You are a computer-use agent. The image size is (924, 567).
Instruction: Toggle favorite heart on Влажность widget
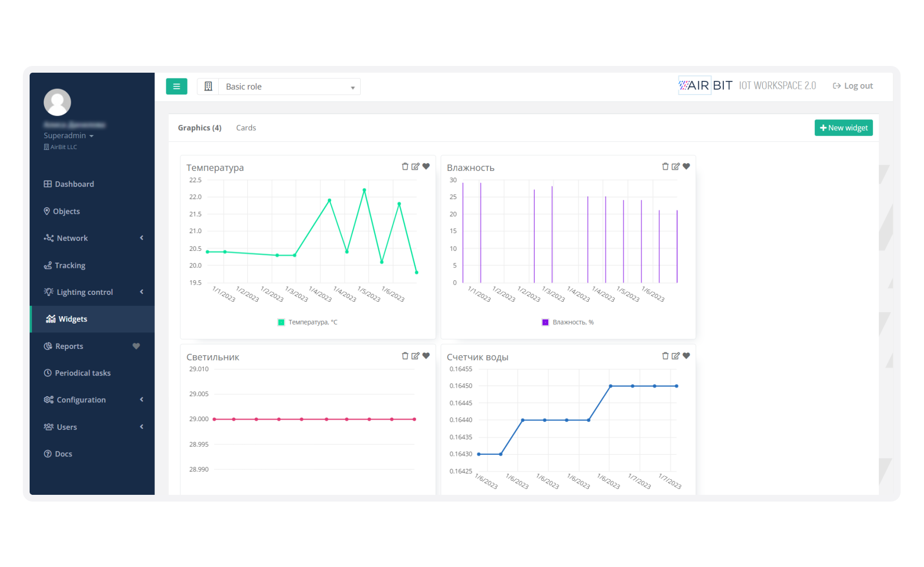coord(687,167)
